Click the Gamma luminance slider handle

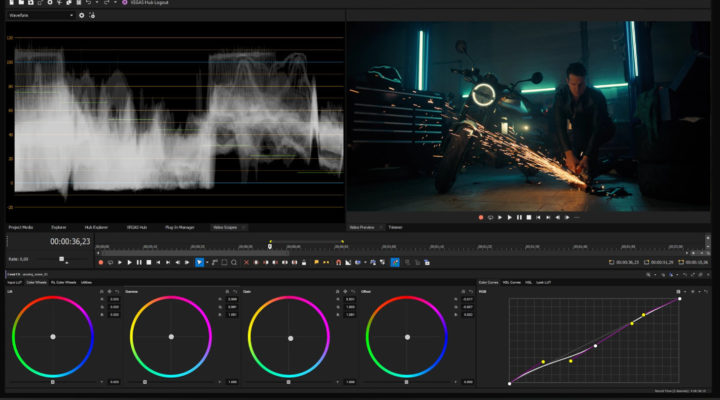click(145, 382)
